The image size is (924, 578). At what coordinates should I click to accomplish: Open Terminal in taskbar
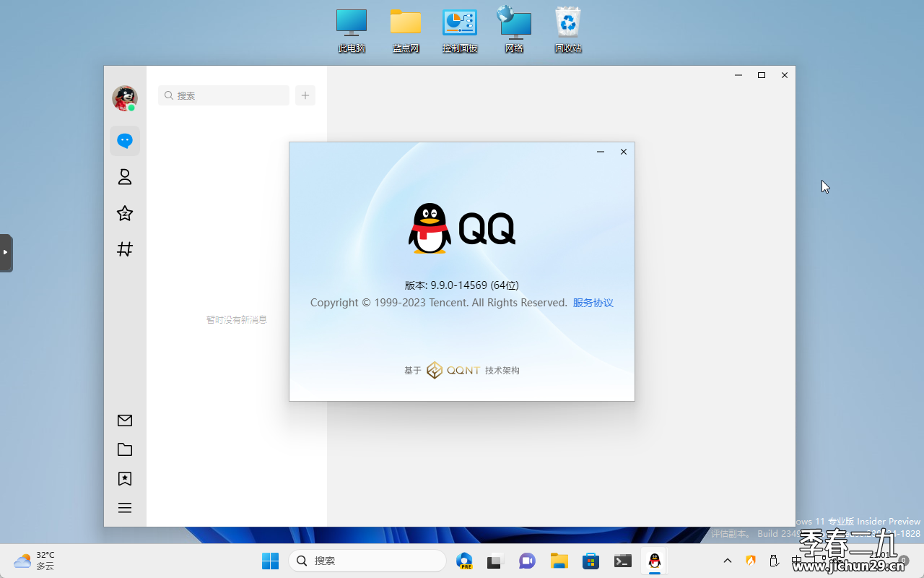coord(623,561)
